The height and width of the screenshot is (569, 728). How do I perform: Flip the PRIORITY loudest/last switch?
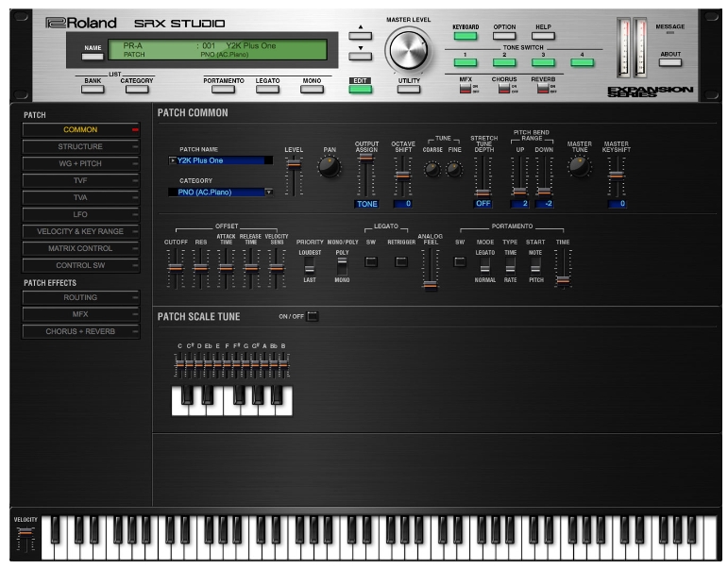309,266
